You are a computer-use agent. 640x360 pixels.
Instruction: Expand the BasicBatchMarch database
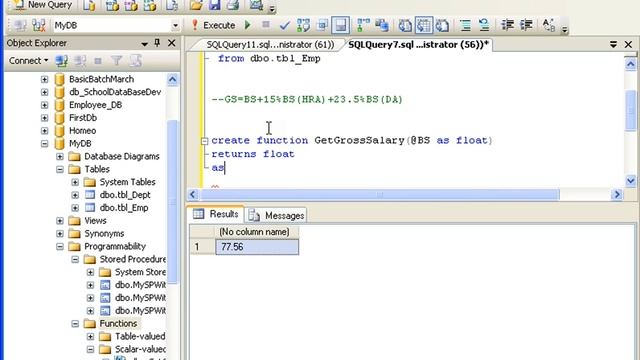(44, 79)
